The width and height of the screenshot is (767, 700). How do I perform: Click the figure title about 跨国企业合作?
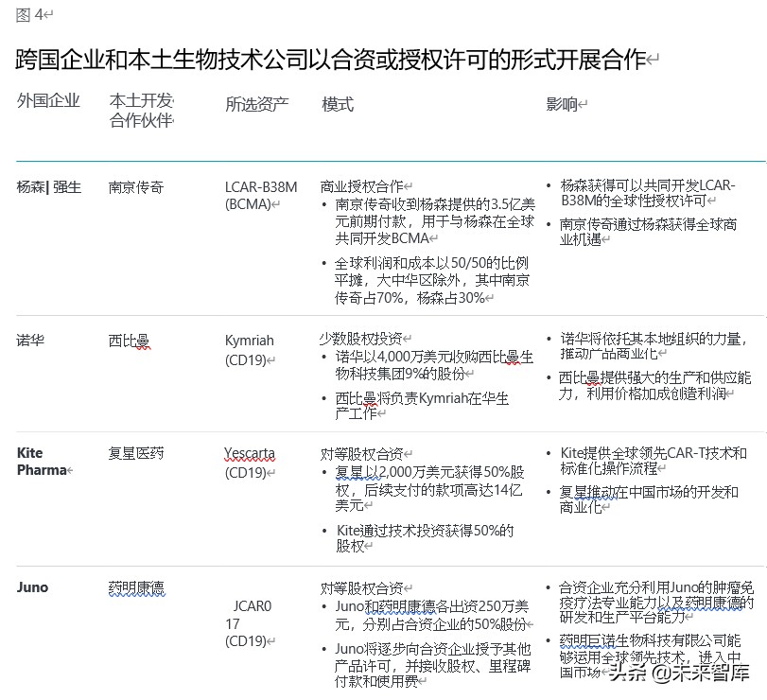326,58
